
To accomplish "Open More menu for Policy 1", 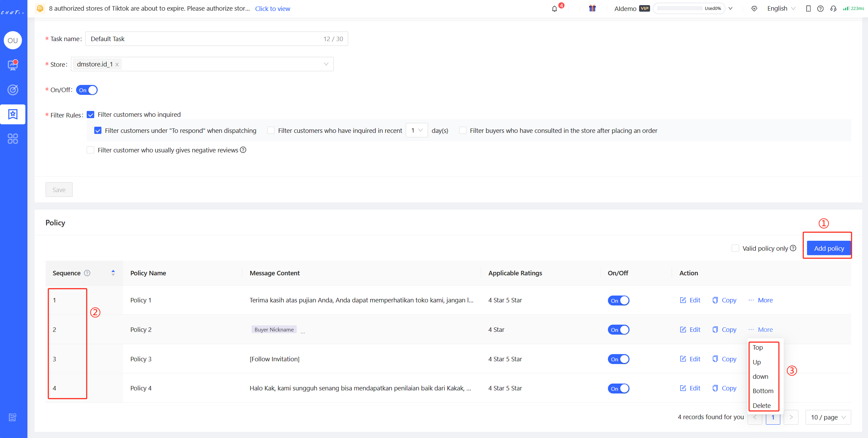I will click(x=761, y=300).
